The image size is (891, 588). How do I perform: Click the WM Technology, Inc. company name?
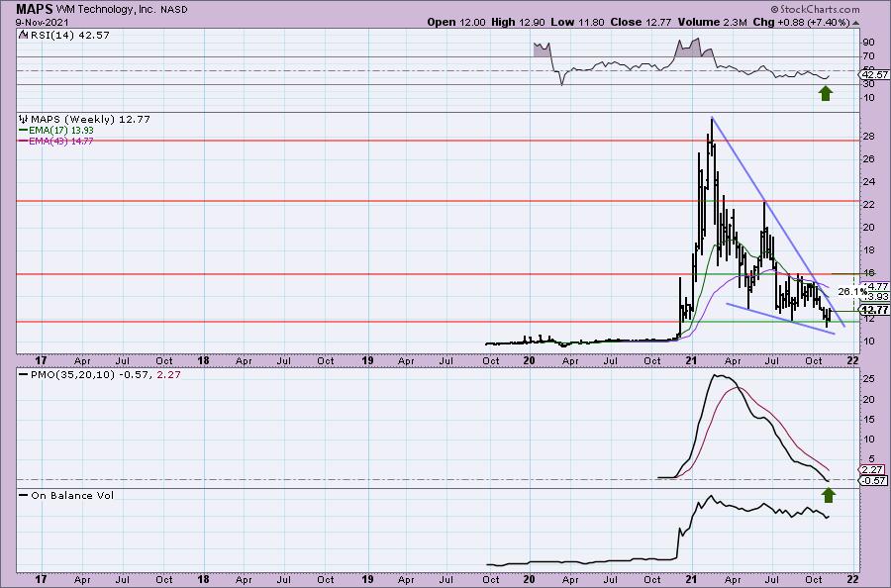point(105,10)
